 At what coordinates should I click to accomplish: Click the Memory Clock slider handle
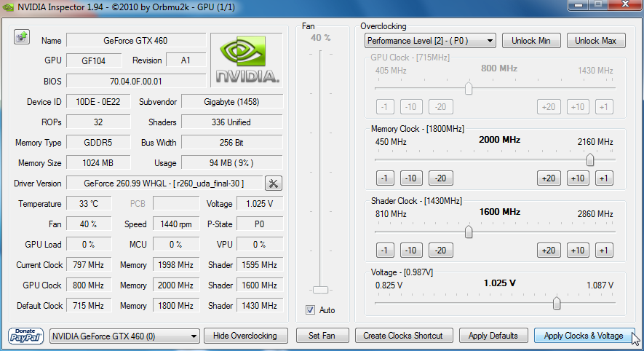click(590, 159)
